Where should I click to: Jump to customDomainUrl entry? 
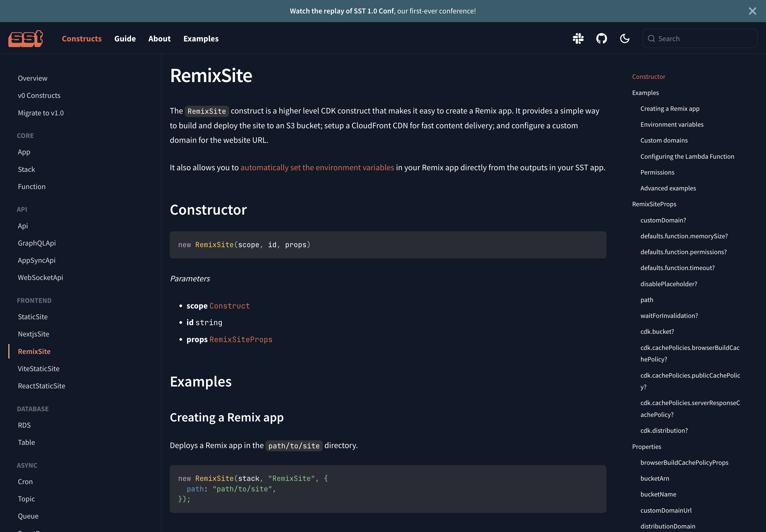(x=666, y=510)
